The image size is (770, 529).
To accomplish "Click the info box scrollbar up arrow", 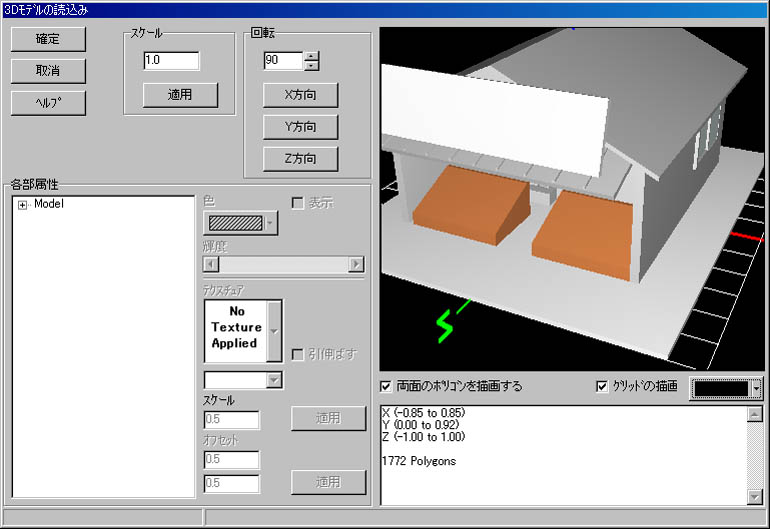I will [x=754, y=414].
